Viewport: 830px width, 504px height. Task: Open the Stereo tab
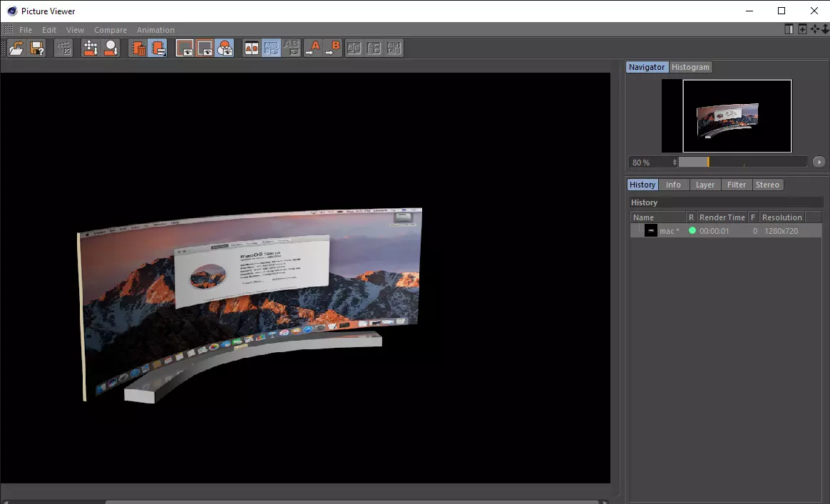pos(767,185)
